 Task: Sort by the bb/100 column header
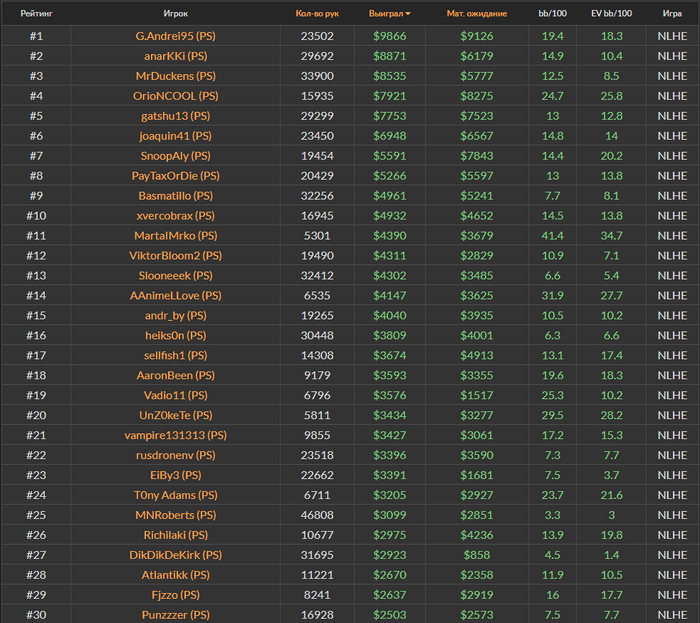553,14
